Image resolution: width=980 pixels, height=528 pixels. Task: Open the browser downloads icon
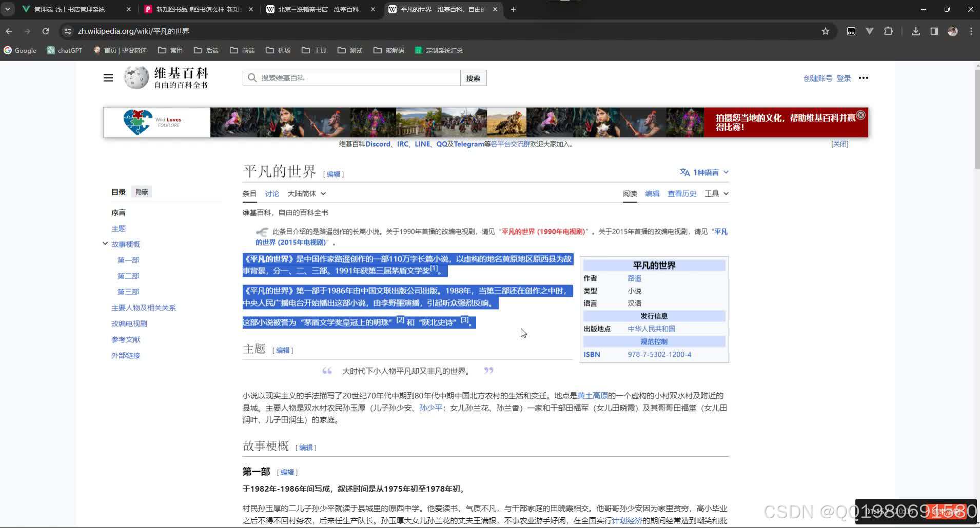pyautogui.click(x=915, y=31)
